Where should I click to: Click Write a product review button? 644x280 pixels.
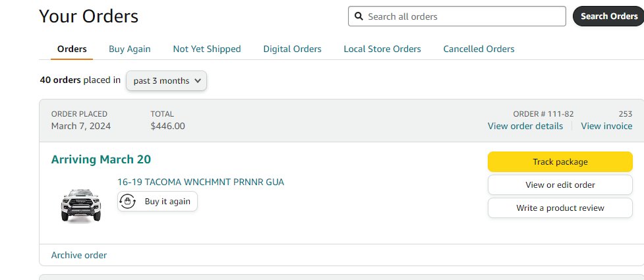tap(560, 208)
